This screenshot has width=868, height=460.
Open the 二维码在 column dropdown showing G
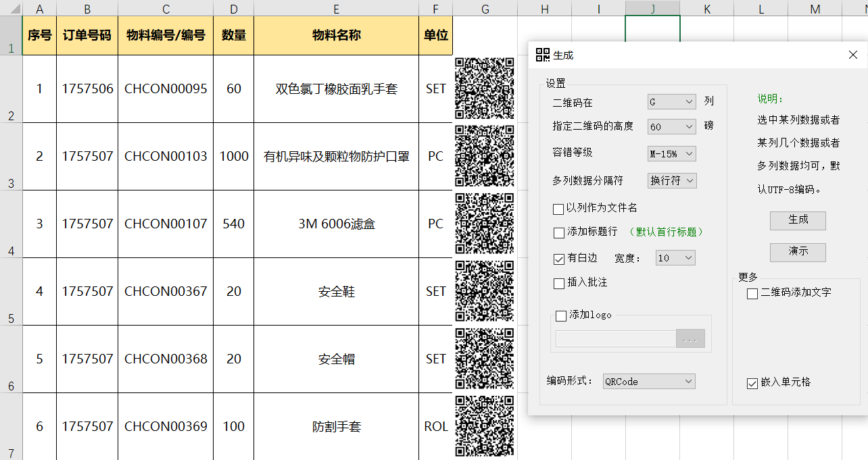pyautogui.click(x=671, y=102)
